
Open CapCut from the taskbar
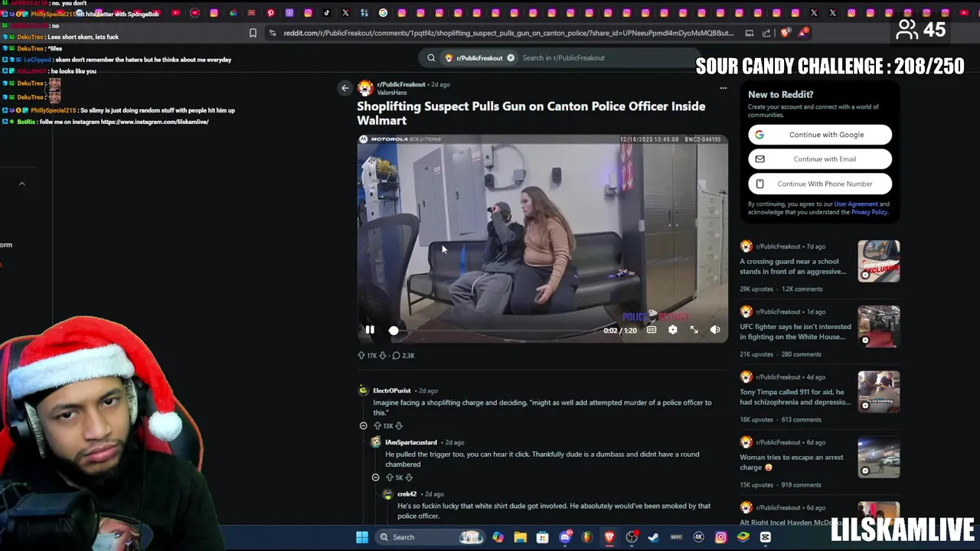coord(765,537)
